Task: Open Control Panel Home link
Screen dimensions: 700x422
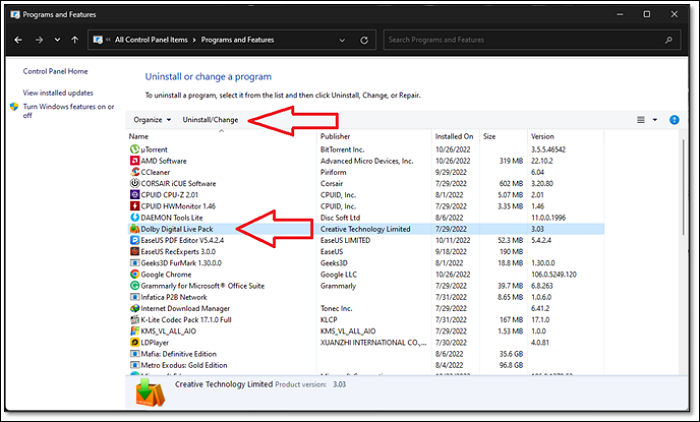Action: (x=55, y=71)
